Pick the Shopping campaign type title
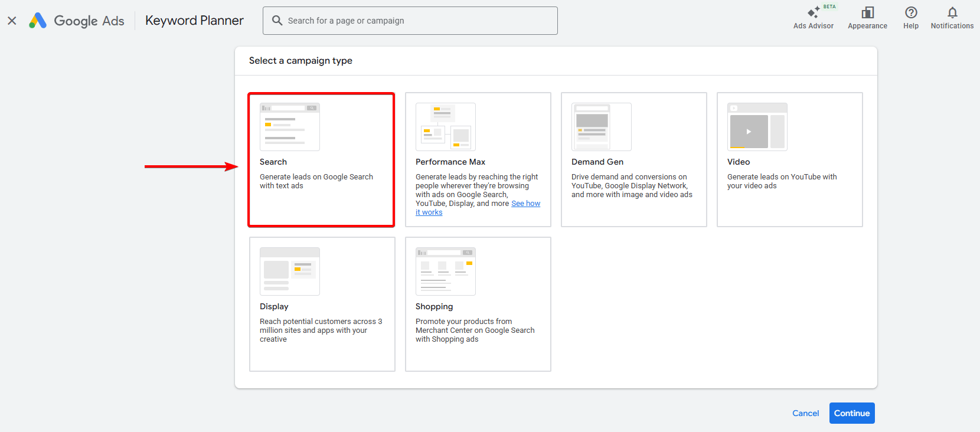This screenshot has width=980, height=432. 435,306
